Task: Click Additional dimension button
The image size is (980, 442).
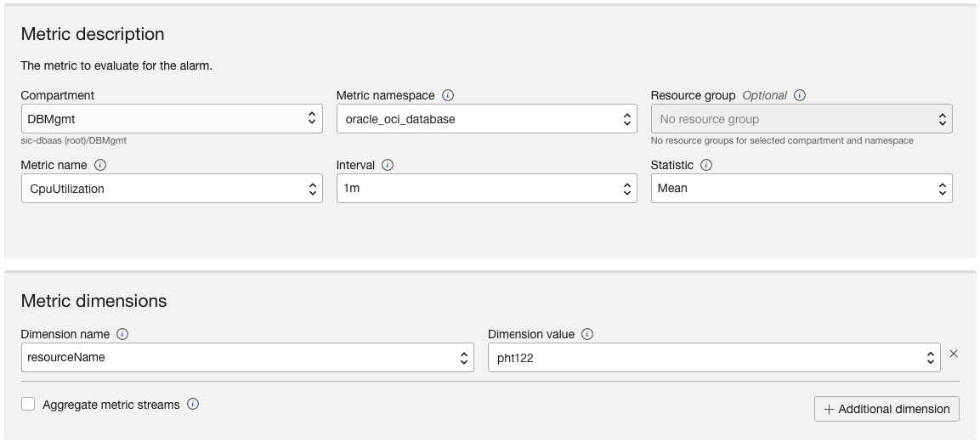Action: tap(887, 409)
